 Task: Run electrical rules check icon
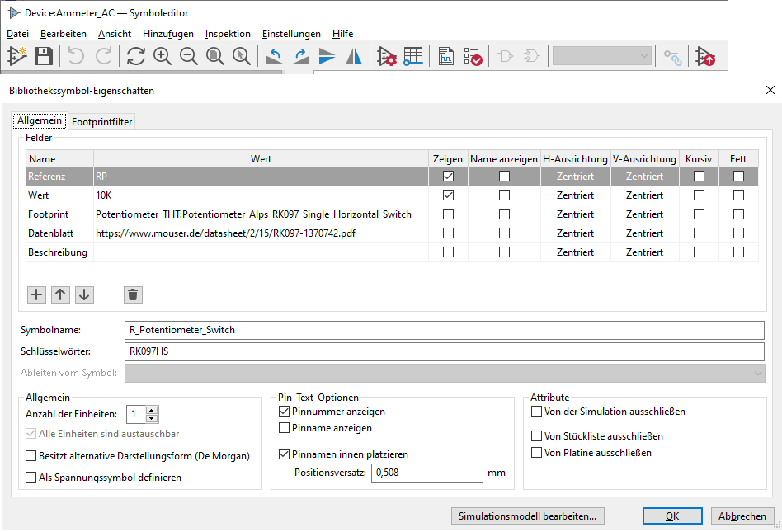[x=473, y=56]
